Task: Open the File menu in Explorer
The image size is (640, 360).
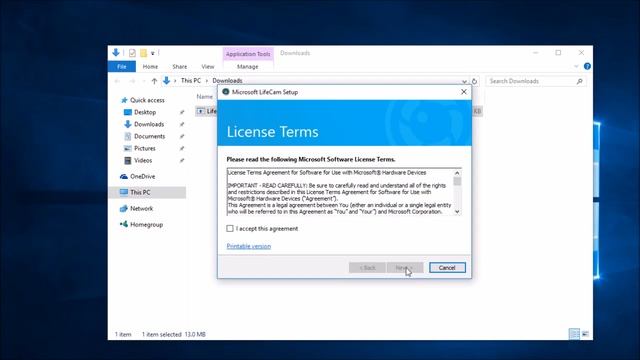Action: (122, 67)
